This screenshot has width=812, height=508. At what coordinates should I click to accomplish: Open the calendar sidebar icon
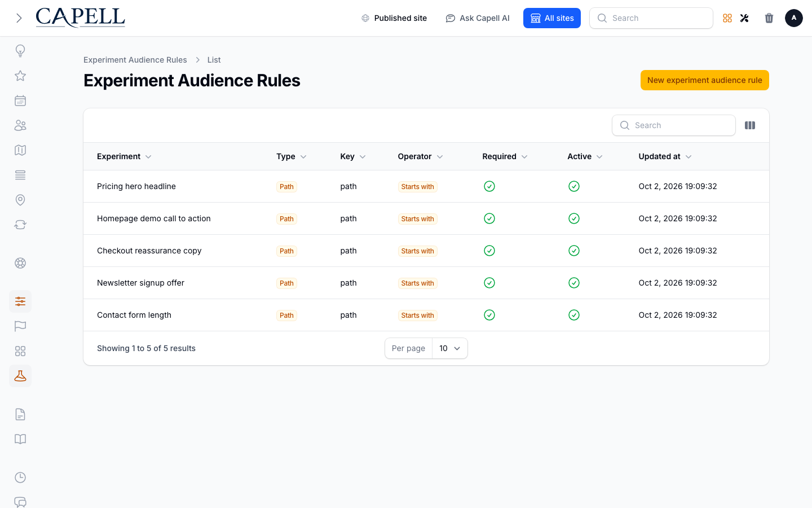(20, 100)
